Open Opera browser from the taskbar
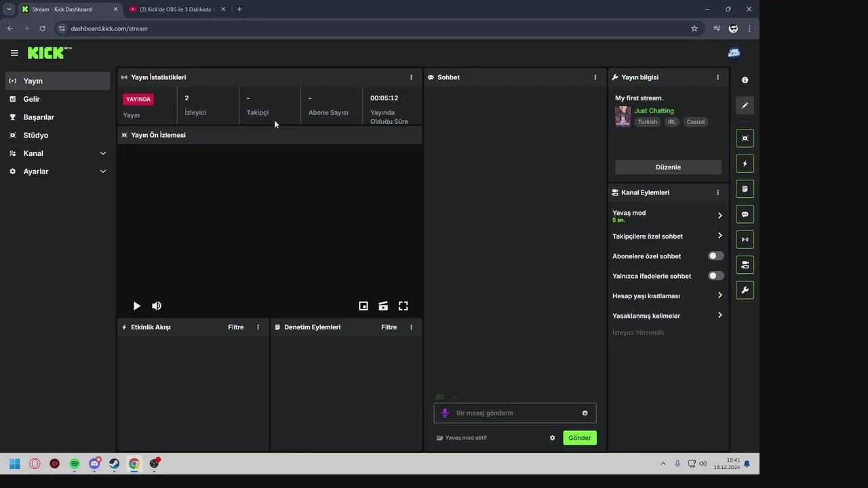Image resolution: width=868 pixels, height=488 pixels. click(x=35, y=464)
